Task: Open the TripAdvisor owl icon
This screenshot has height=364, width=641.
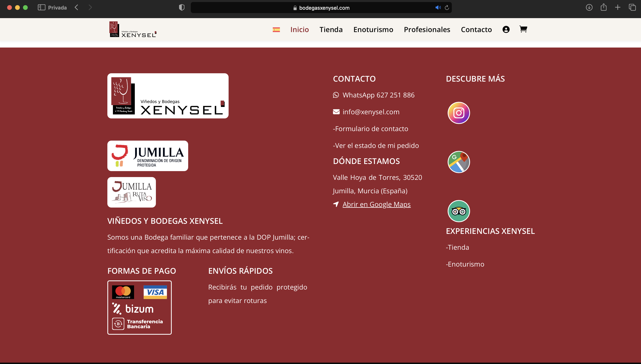Action: pos(459,211)
